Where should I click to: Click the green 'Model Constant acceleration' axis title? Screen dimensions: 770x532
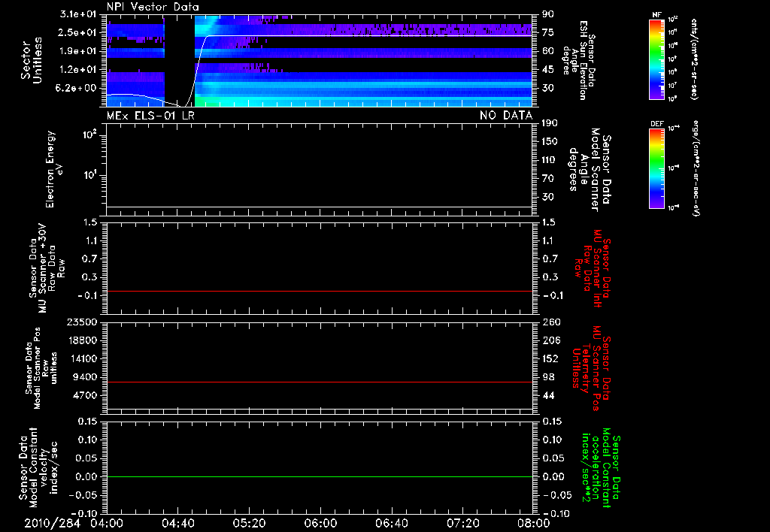click(602, 468)
